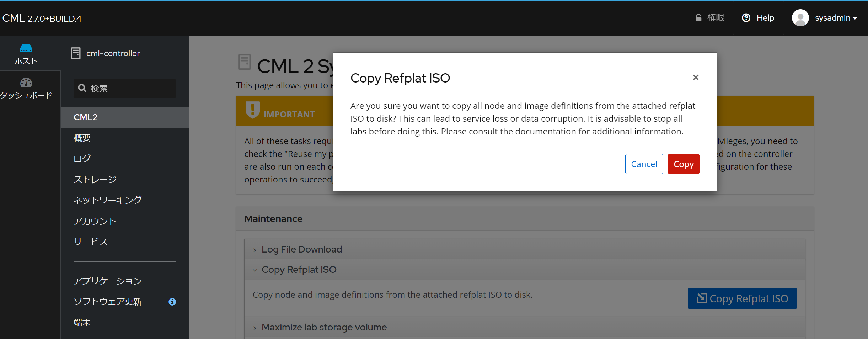Confirm with the red Copy button
This screenshot has width=868, height=339.
pyautogui.click(x=684, y=164)
